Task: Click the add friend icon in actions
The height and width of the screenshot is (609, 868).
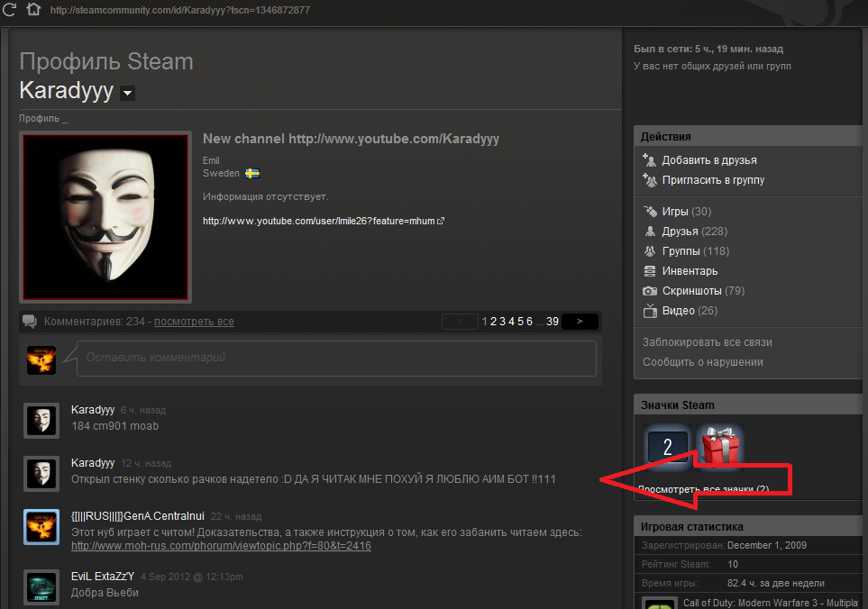Action: (650, 159)
